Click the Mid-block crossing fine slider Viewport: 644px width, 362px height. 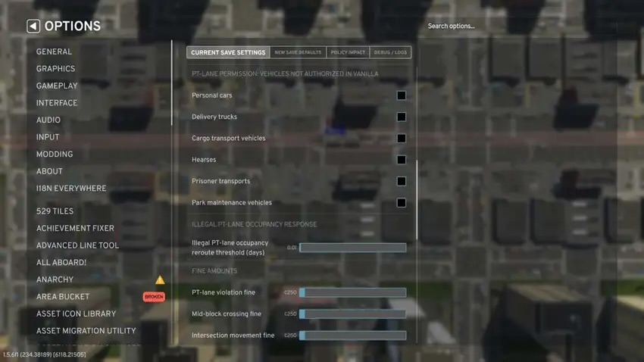(x=352, y=314)
